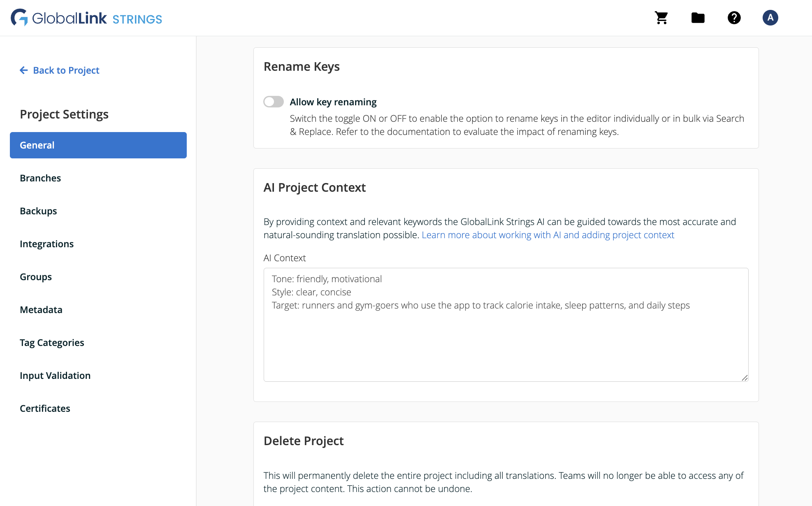
Task: Open the projects folder icon
Action: (697, 18)
